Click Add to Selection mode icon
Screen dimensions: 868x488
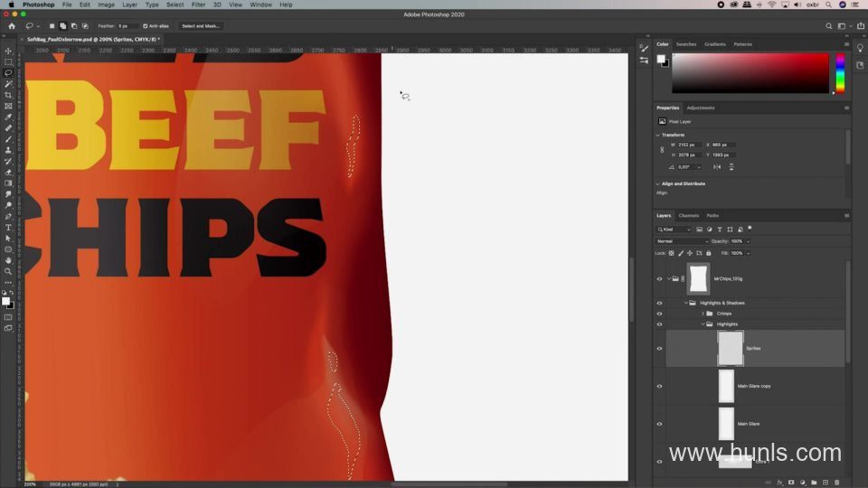coord(63,26)
